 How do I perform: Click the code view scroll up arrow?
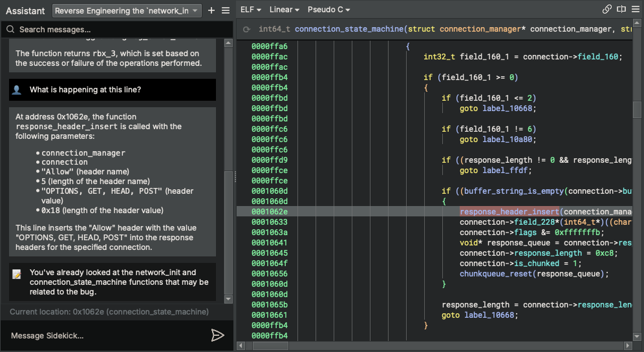tap(637, 24)
